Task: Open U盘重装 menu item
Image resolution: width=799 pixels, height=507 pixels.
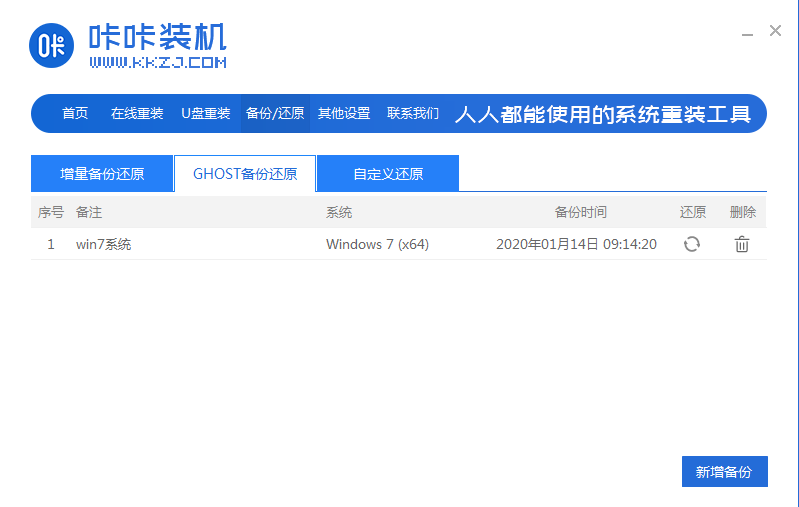Action: (206, 113)
